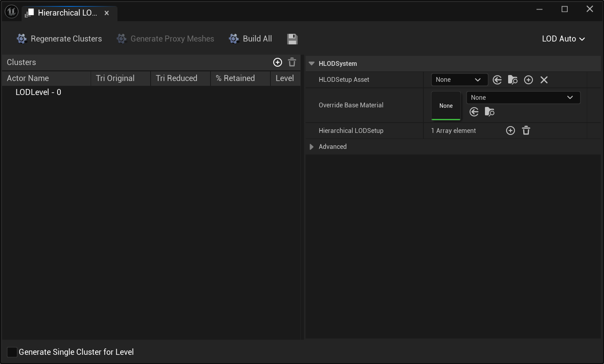This screenshot has height=364, width=604.
Task: Click the 1 Array element text
Action: point(453,131)
